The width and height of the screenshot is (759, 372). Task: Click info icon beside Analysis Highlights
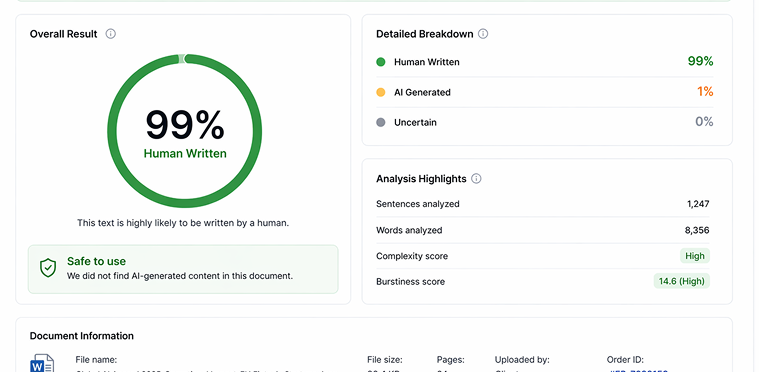point(476,179)
